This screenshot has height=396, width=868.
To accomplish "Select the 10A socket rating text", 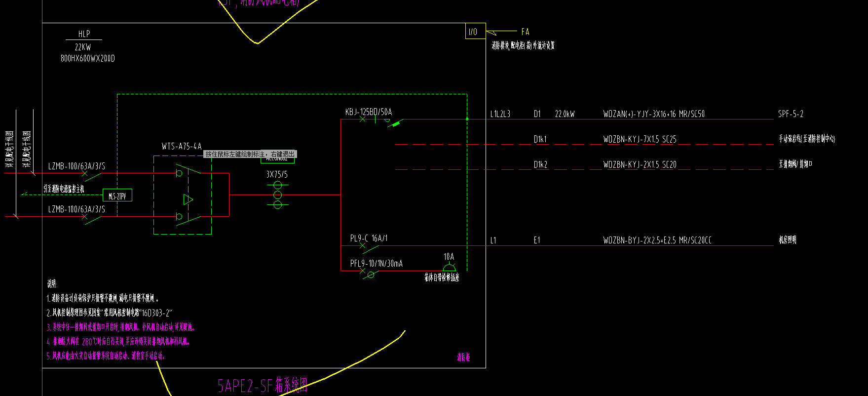I will (449, 257).
